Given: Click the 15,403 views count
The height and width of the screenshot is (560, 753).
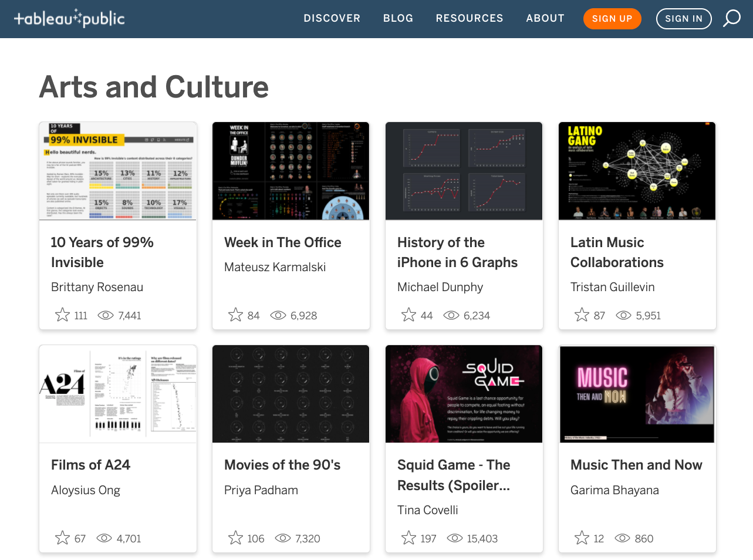Looking at the screenshot, I should point(482,539).
